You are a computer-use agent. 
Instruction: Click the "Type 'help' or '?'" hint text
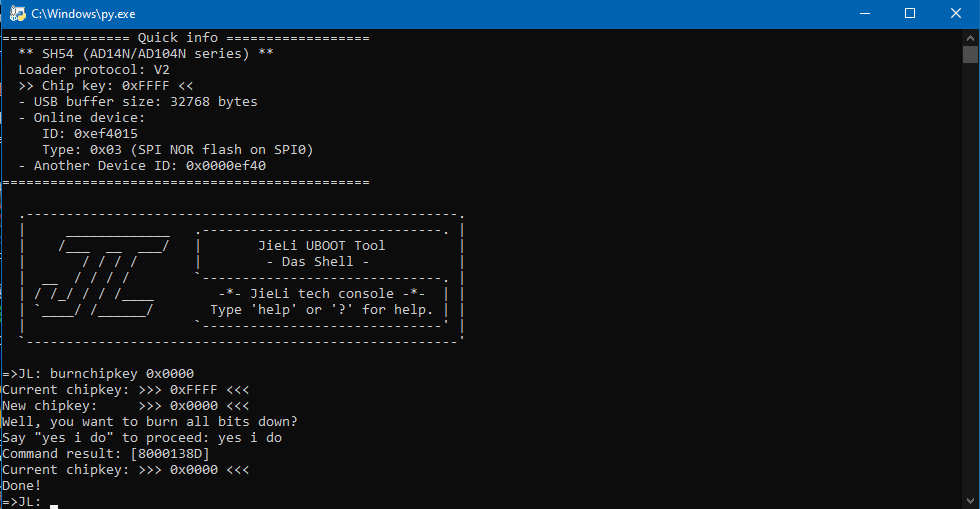(322, 310)
